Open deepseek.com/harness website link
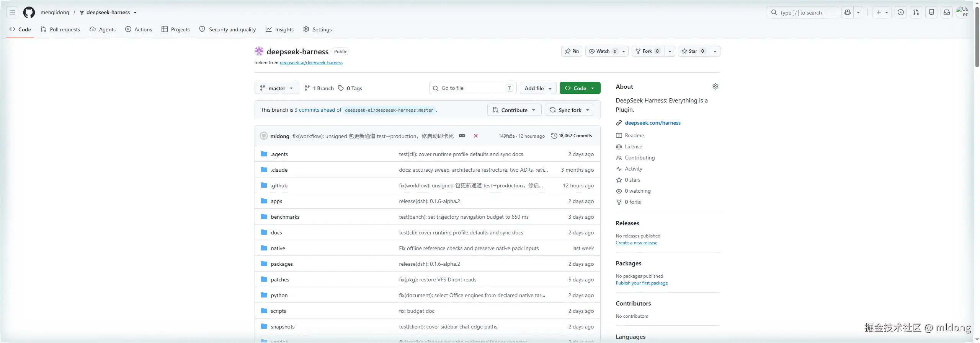 pos(653,123)
